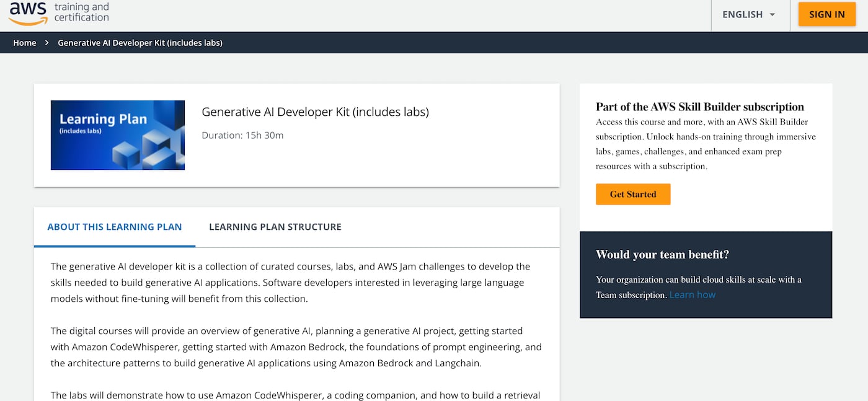Screen dimensions: 868x401
Task: Navigate to Home via the breadcrumb
Action: coord(25,43)
